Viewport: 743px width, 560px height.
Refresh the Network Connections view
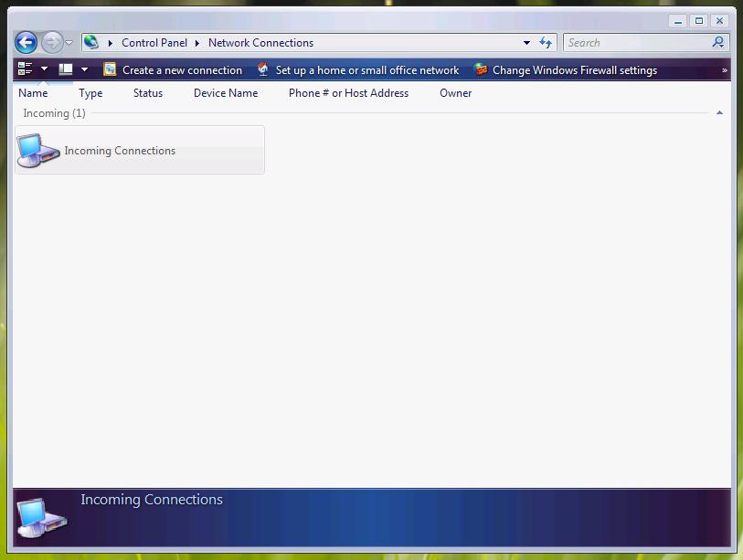point(546,43)
